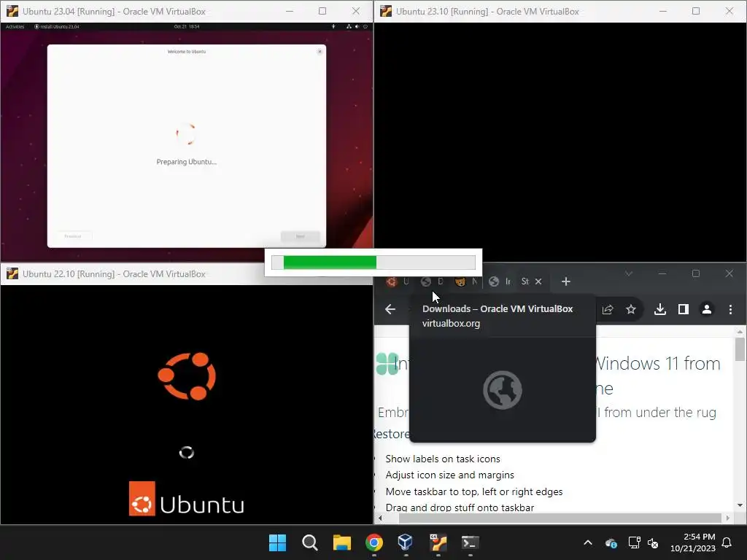The width and height of the screenshot is (747, 560).
Task: Switch to the Ubuntu icon tab
Action: [398, 281]
